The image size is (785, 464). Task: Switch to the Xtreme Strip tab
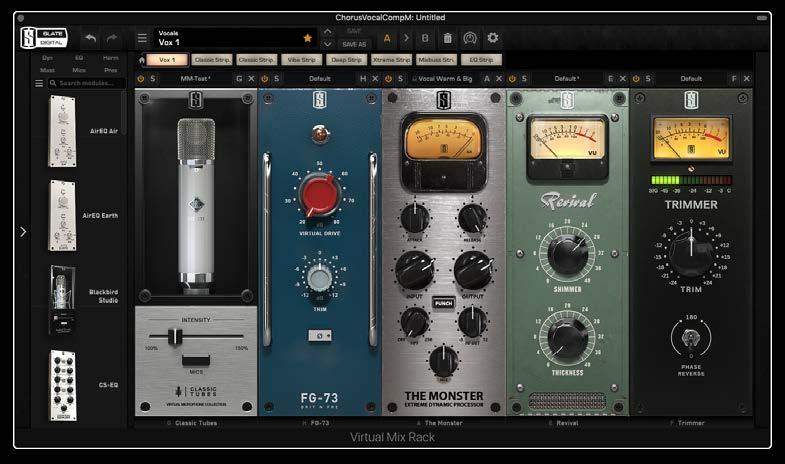pyautogui.click(x=391, y=60)
